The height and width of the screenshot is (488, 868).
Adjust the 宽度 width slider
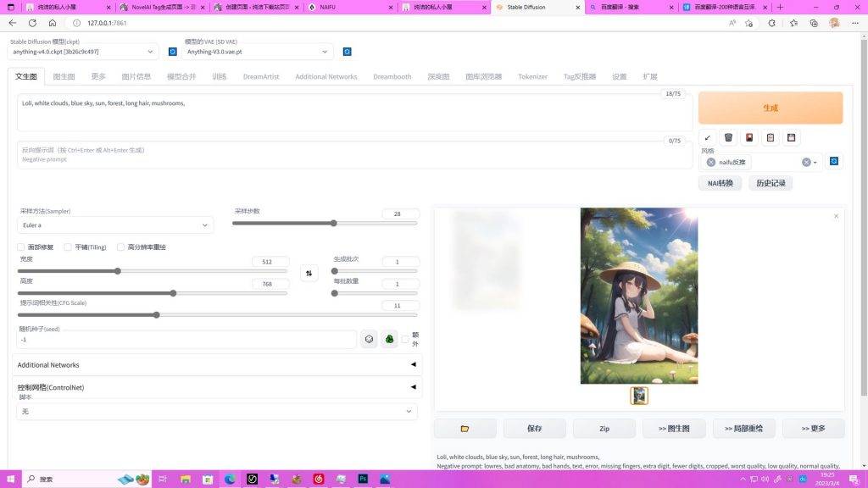(153, 271)
